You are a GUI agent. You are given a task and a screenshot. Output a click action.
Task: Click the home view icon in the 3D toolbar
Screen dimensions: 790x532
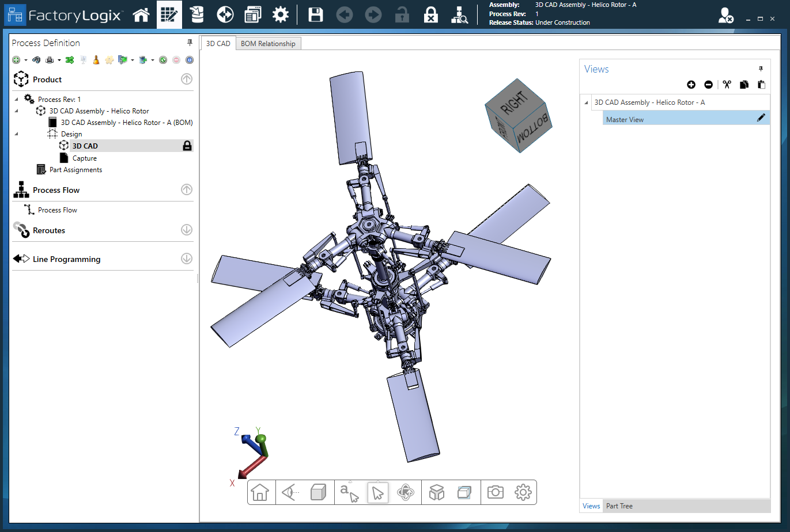pyautogui.click(x=261, y=492)
